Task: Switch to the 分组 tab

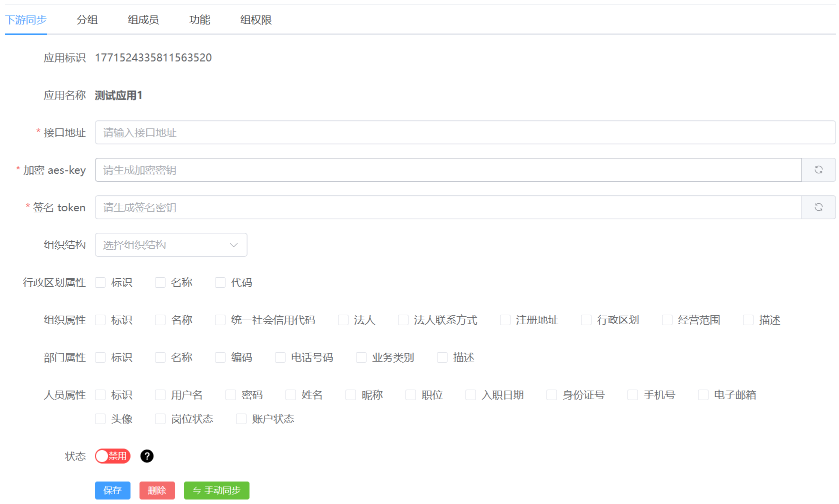Action: (x=87, y=19)
